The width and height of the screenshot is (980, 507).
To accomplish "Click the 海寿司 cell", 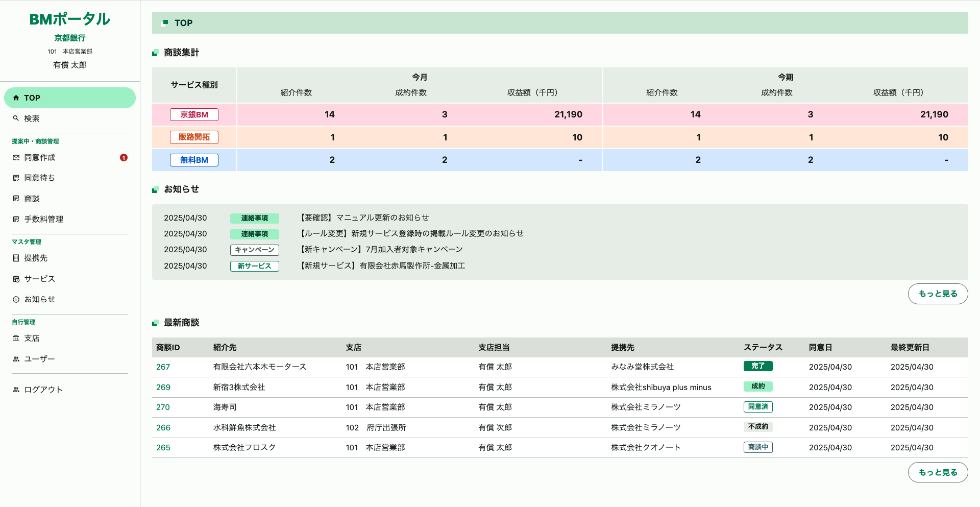I will tap(225, 407).
